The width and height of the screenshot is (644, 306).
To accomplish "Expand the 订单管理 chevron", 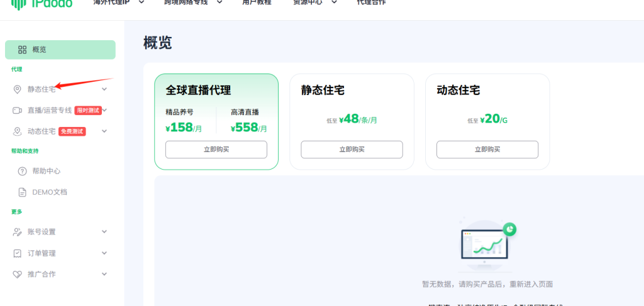I will point(104,253).
